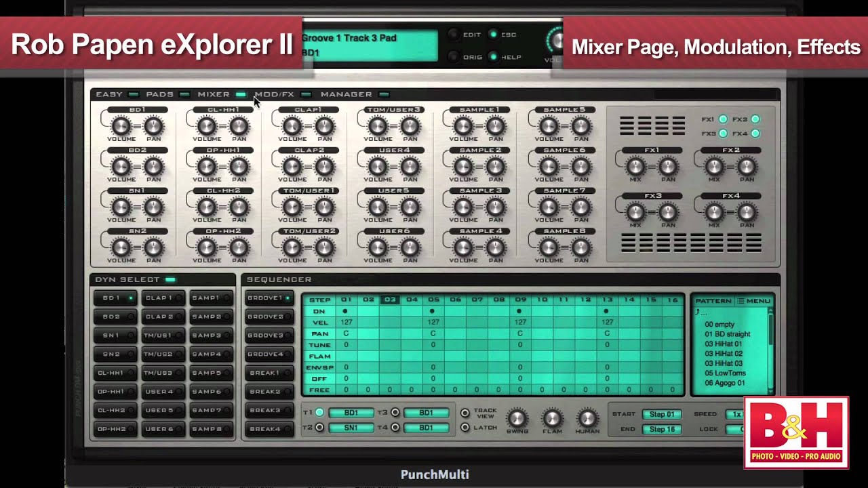868x488 pixels.
Task: Open the PADS tab
Action: click(x=167, y=94)
